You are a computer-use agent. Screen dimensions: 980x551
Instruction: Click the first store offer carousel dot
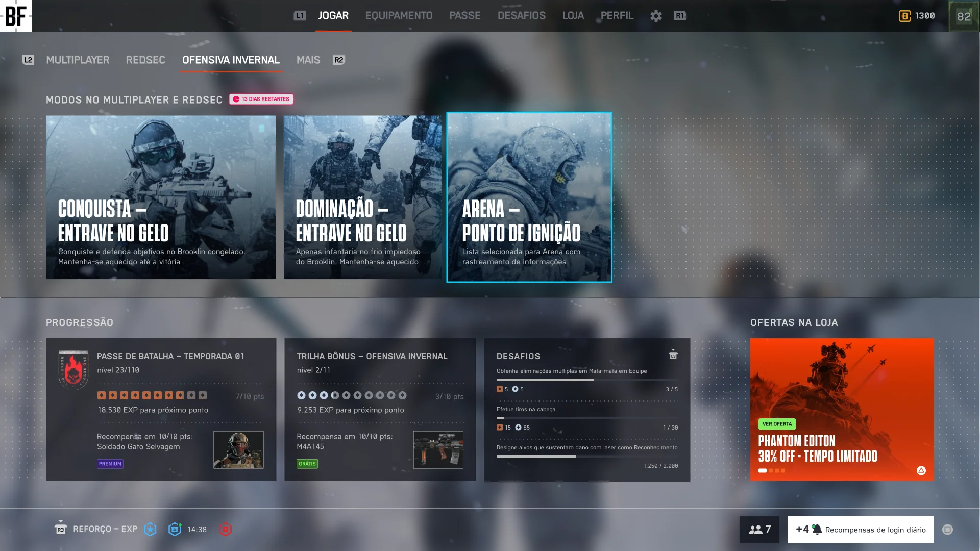[x=762, y=470]
